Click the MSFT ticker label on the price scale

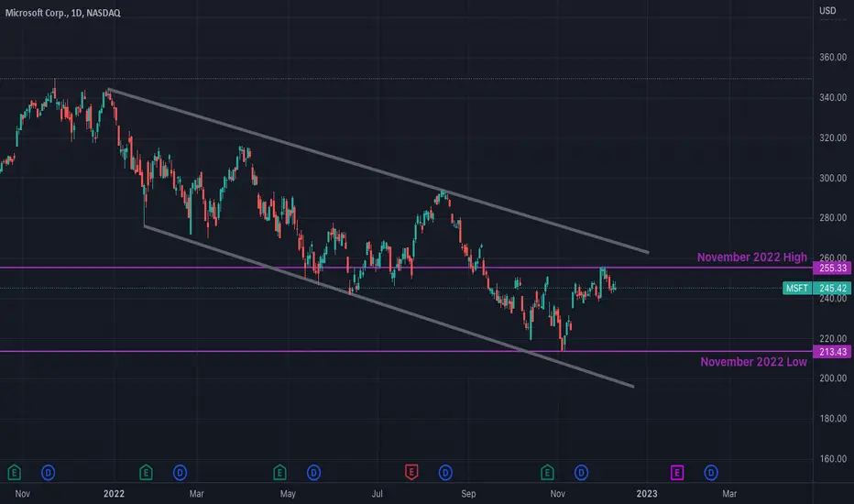pyautogui.click(x=797, y=289)
